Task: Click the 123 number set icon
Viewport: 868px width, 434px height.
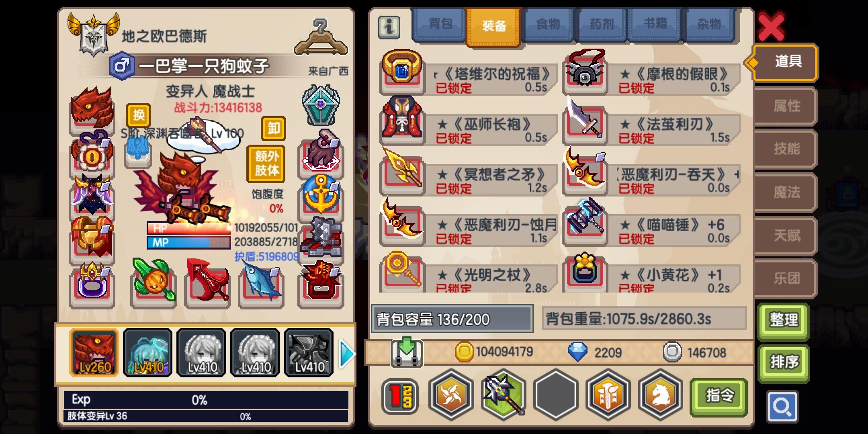Action: tap(400, 396)
